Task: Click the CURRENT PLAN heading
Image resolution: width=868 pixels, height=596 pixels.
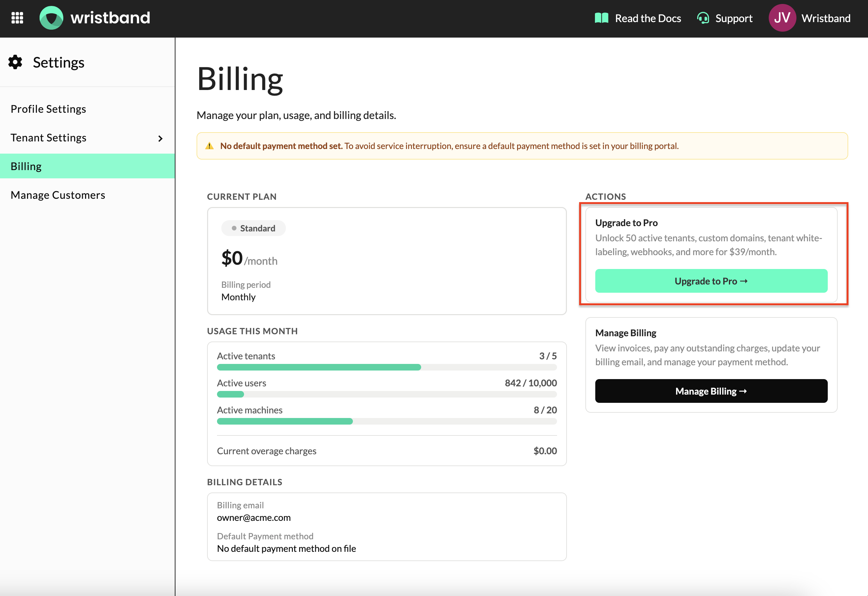Action: pyautogui.click(x=242, y=197)
